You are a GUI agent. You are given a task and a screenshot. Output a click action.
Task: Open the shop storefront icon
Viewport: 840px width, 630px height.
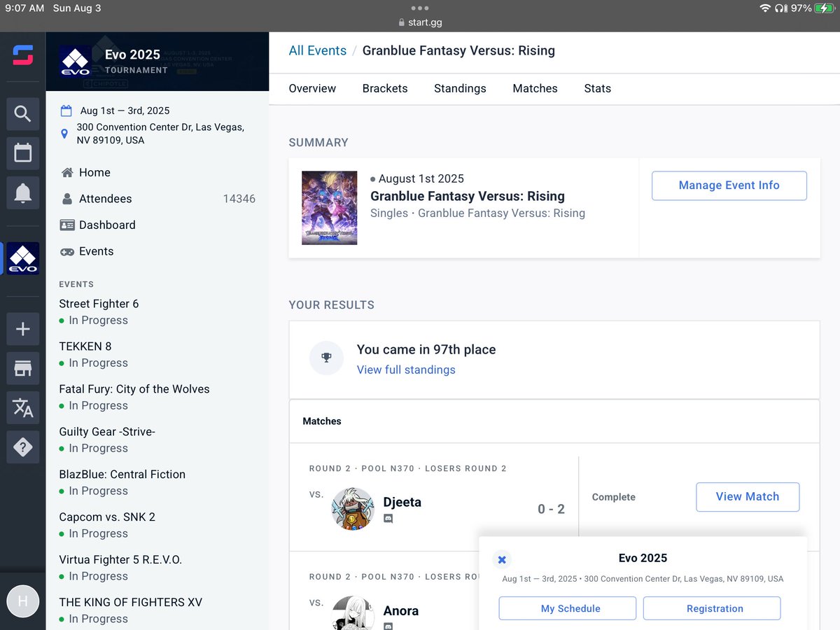tap(23, 368)
